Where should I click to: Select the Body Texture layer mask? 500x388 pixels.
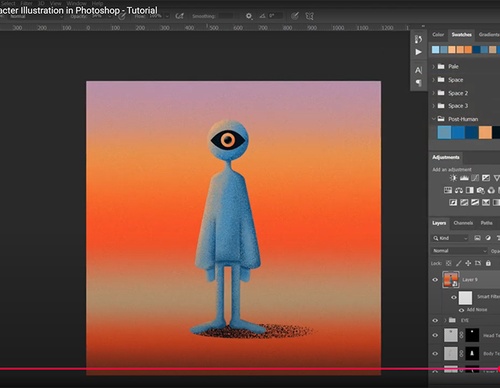coord(472,353)
